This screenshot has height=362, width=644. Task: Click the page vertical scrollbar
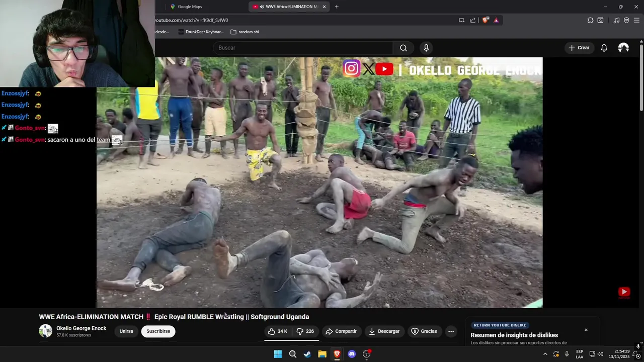pos(641,78)
